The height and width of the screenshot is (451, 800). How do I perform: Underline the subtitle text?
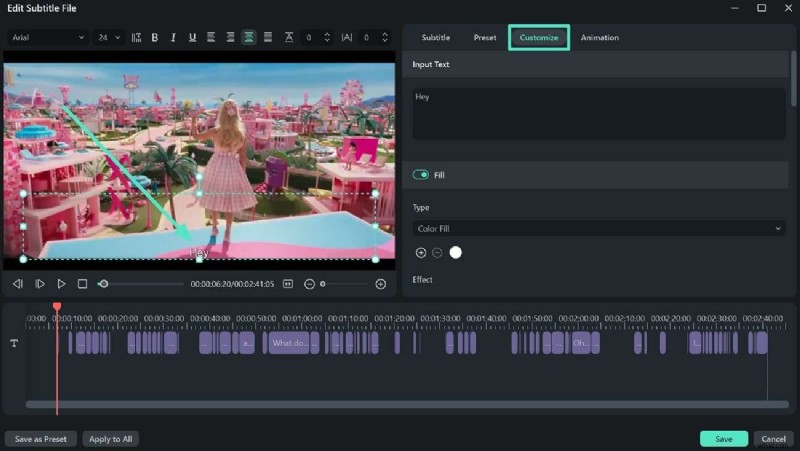pyautogui.click(x=192, y=37)
